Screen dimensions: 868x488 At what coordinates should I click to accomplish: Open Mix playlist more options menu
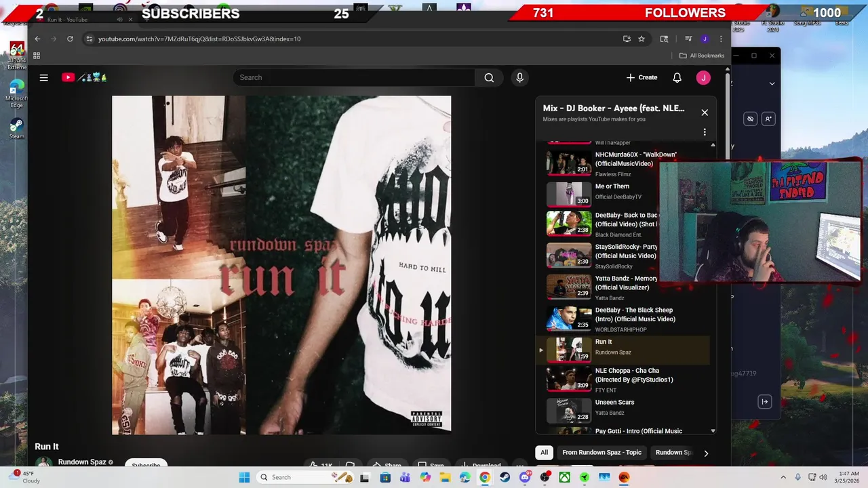point(705,132)
